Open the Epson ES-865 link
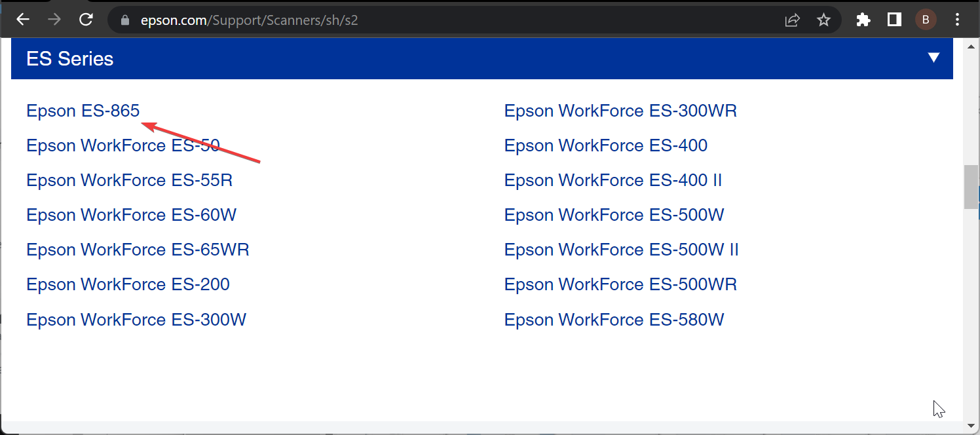980x435 pixels. [83, 111]
